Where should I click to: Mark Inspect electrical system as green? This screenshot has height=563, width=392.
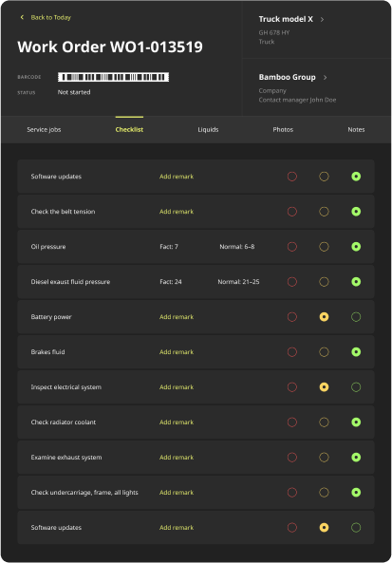tap(356, 387)
